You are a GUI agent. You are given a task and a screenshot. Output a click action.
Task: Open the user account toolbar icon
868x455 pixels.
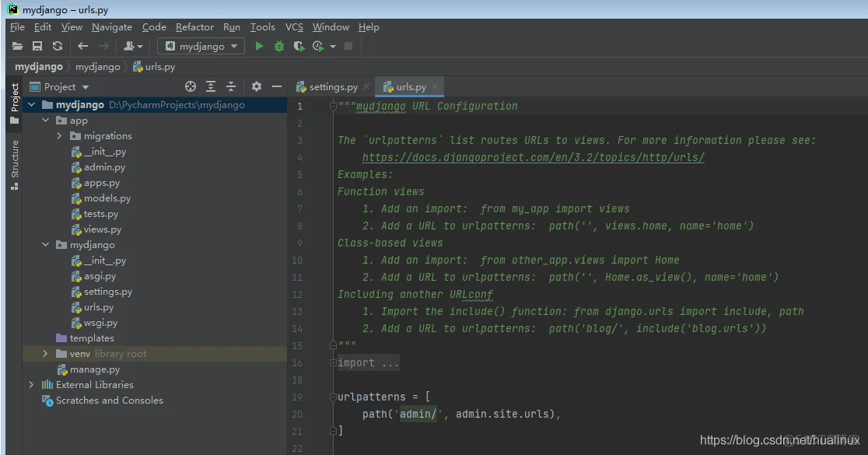pos(133,47)
